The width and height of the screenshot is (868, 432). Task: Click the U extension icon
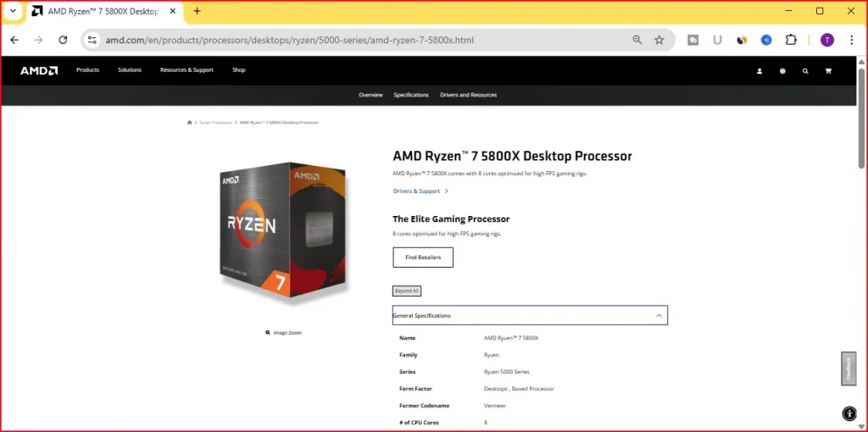717,40
